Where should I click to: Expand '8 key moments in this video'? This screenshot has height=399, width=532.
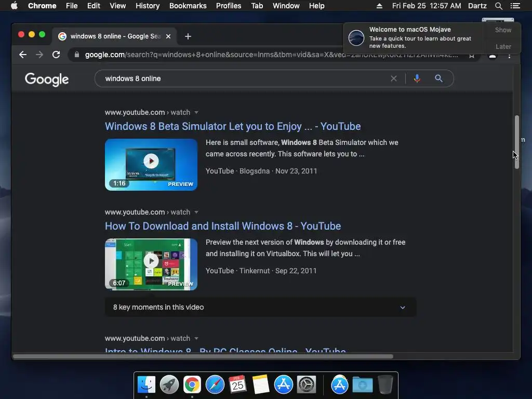pyautogui.click(x=261, y=308)
